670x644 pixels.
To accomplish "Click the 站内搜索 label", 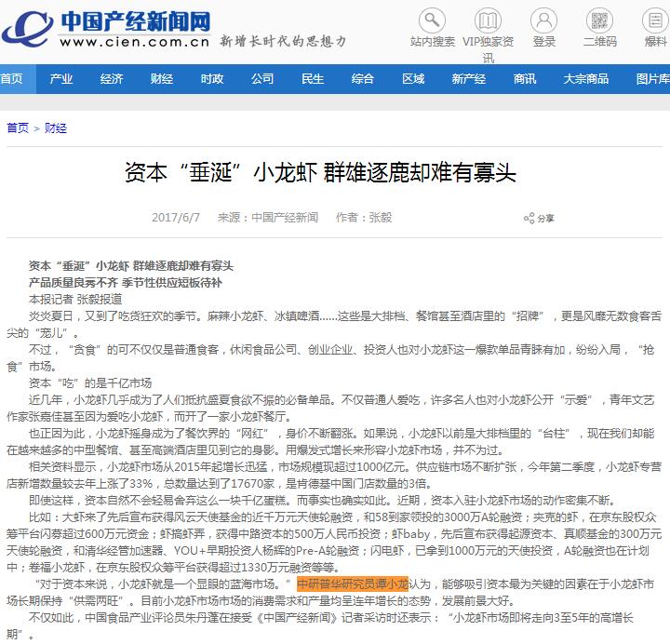I will click(x=432, y=42).
